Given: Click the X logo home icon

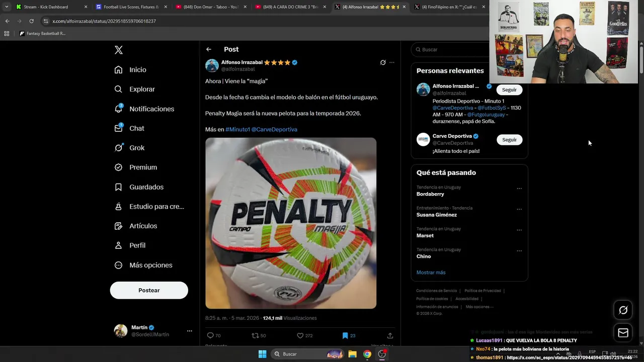Looking at the screenshot, I should click(118, 50).
